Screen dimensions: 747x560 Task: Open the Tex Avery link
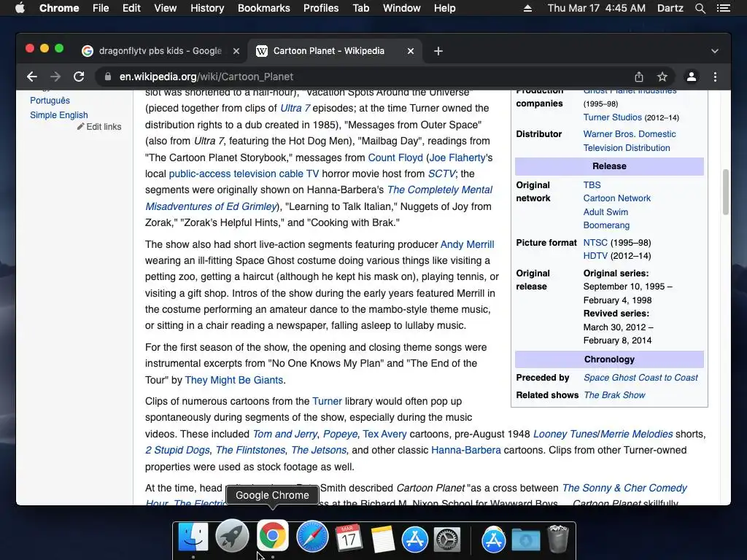pos(385,434)
